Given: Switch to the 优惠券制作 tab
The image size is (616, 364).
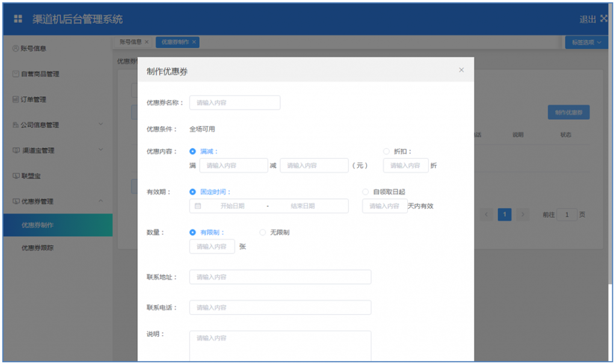Looking at the screenshot, I should (x=175, y=42).
